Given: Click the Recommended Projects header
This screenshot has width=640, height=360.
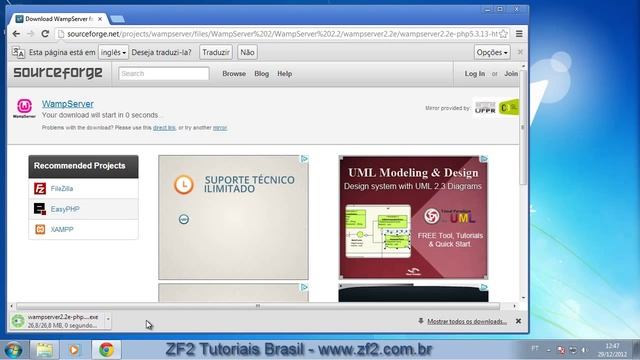Looking at the screenshot, I should coord(83,166).
